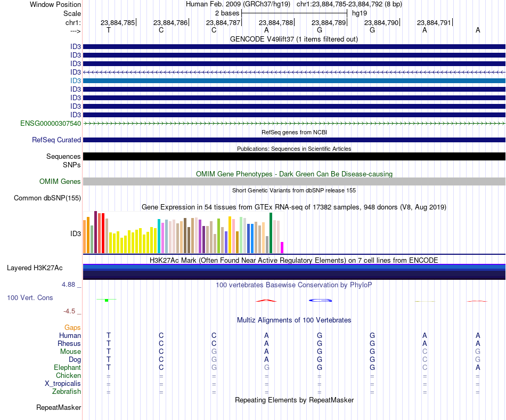Image resolution: width=506 pixels, height=420 pixels.
Task: Click position label 23,884,790
Action: tap(381, 22)
